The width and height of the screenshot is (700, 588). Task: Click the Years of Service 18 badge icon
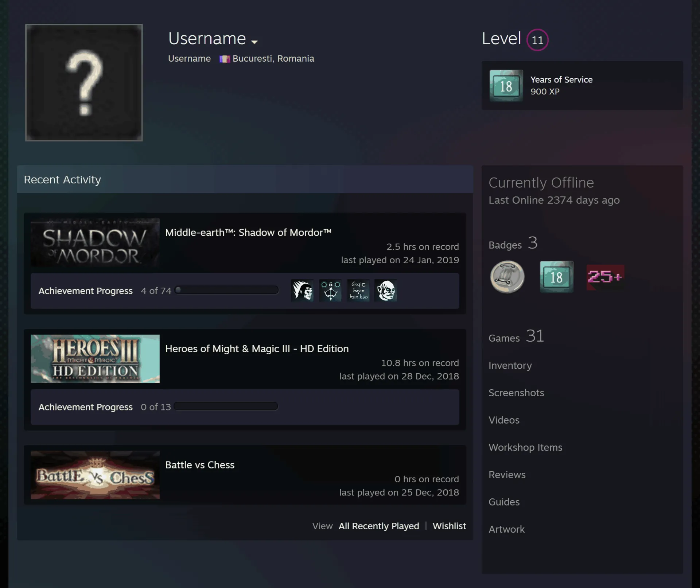(x=506, y=86)
